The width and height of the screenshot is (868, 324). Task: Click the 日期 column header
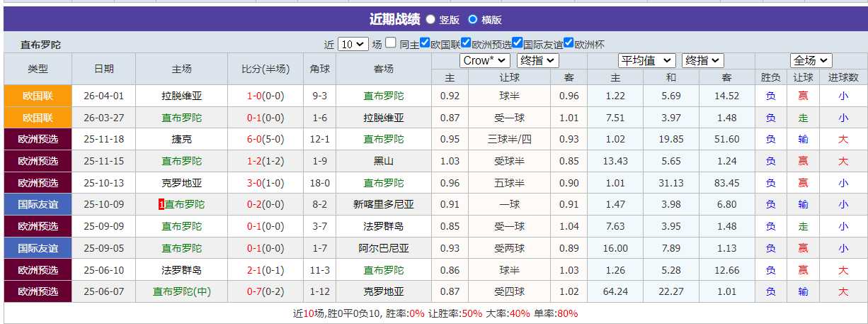104,69
